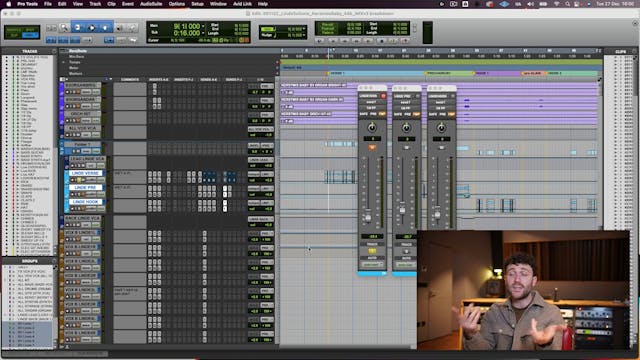This screenshot has width=640, height=360.
Task: Enable Shuffle edit mode
Action: pos(13,29)
